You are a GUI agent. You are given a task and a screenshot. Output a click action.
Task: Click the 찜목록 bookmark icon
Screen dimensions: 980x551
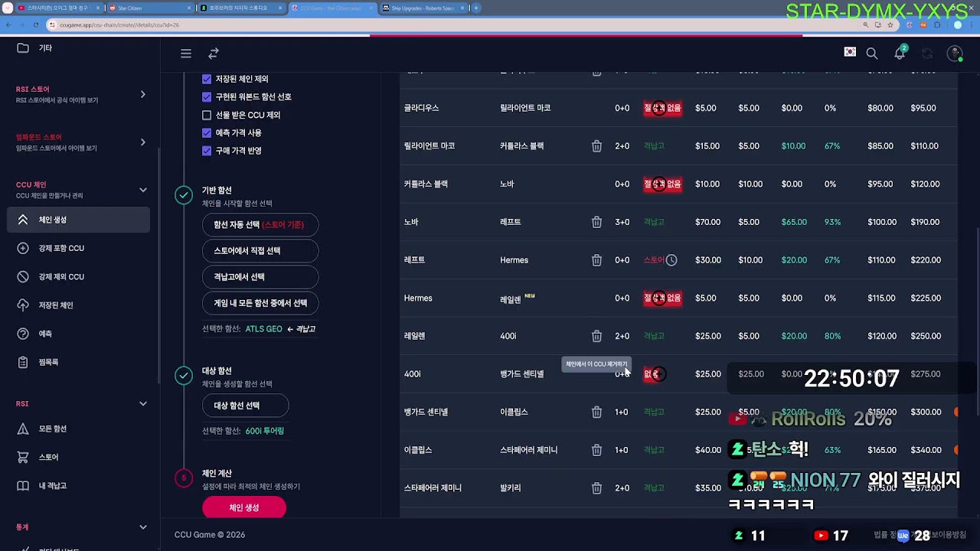(23, 362)
